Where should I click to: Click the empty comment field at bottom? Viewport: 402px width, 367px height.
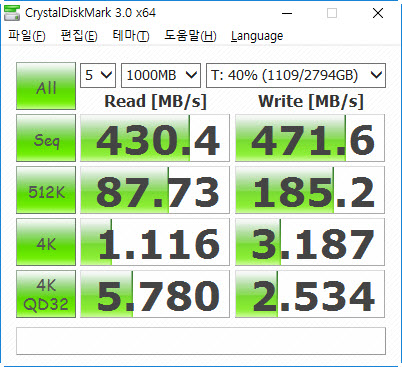pos(201,341)
